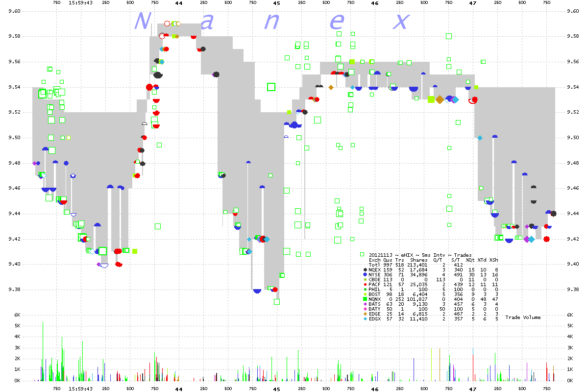The height and width of the screenshot is (392, 588).
Task: Click the small lime BOST legend square
Action: tap(366, 294)
